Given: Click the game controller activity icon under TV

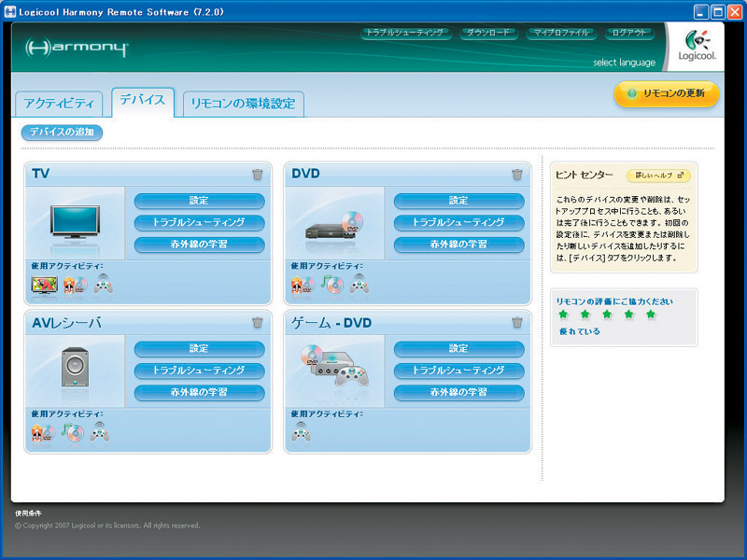Looking at the screenshot, I should (103, 284).
